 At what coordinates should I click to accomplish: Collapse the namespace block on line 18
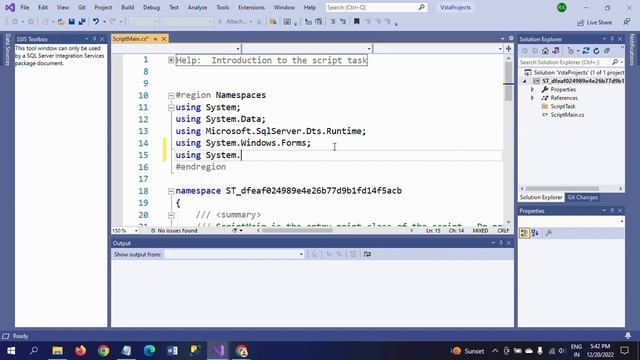[x=171, y=191]
